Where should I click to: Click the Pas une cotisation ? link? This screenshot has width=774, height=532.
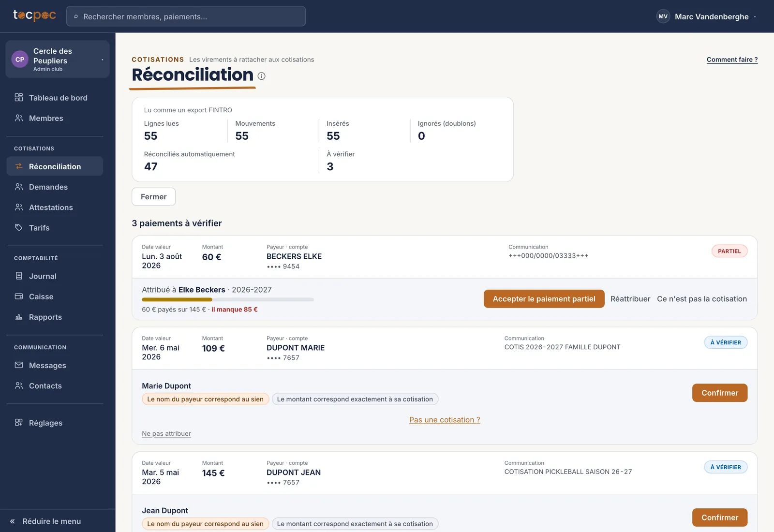(445, 420)
